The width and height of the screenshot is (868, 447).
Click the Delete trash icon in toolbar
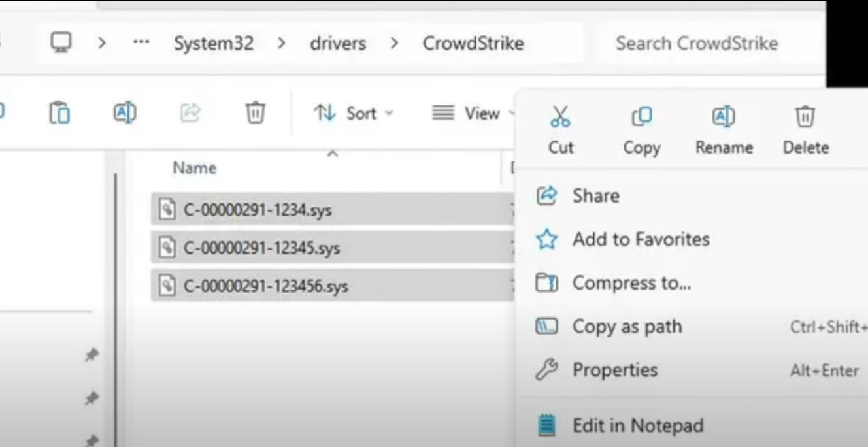[255, 113]
